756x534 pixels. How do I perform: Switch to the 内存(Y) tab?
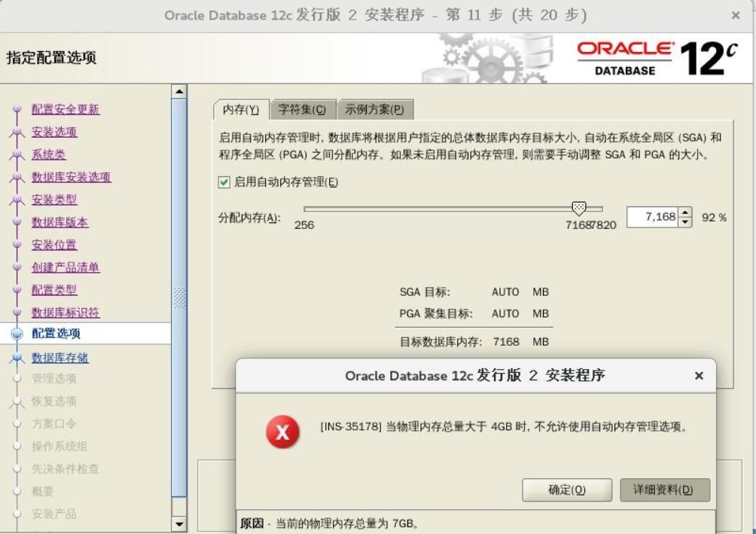coord(241,110)
